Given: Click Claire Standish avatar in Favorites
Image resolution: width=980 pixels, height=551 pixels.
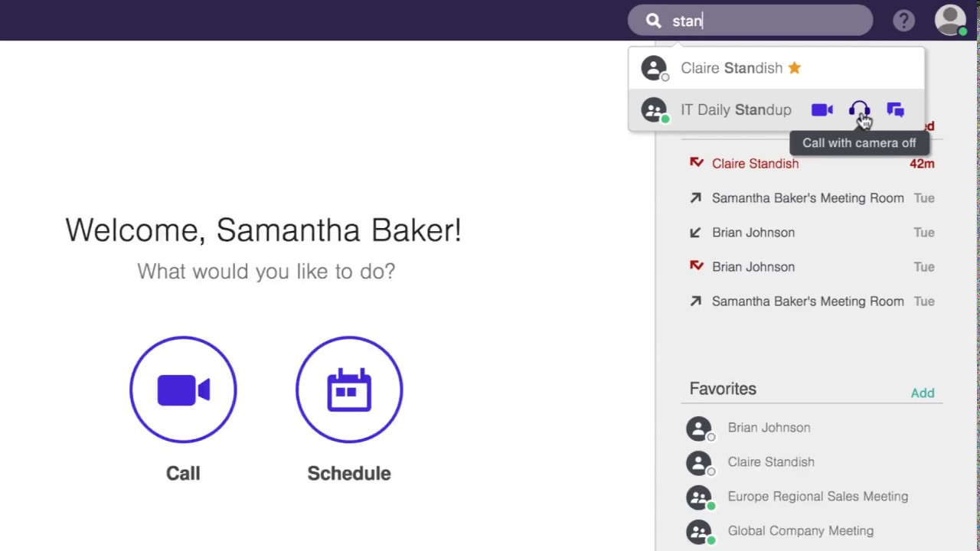Looking at the screenshot, I should click(699, 463).
